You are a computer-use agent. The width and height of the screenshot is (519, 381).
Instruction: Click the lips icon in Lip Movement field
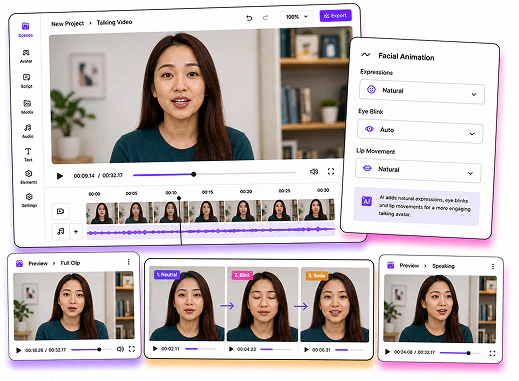367,168
